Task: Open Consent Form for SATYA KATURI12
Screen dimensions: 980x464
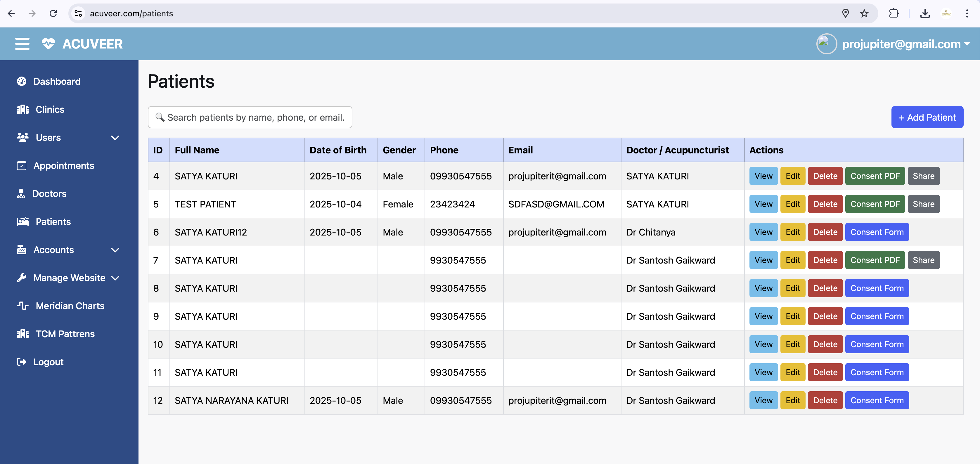Action: (877, 232)
